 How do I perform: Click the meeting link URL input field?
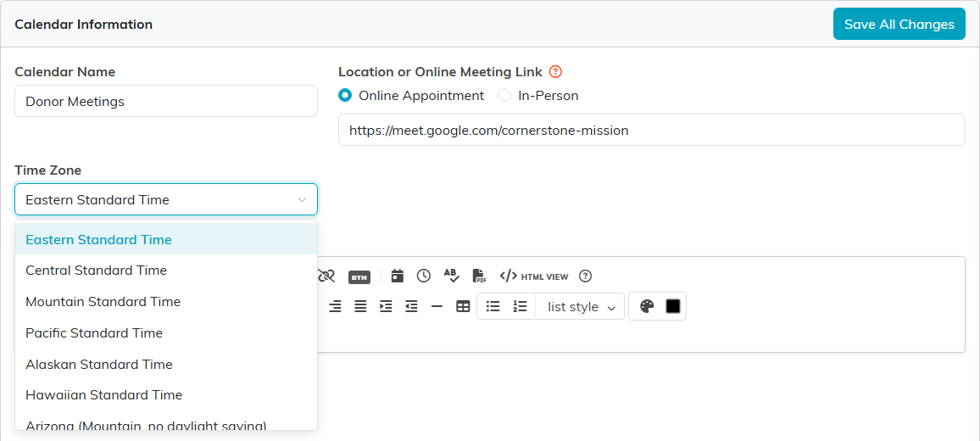[x=652, y=130]
